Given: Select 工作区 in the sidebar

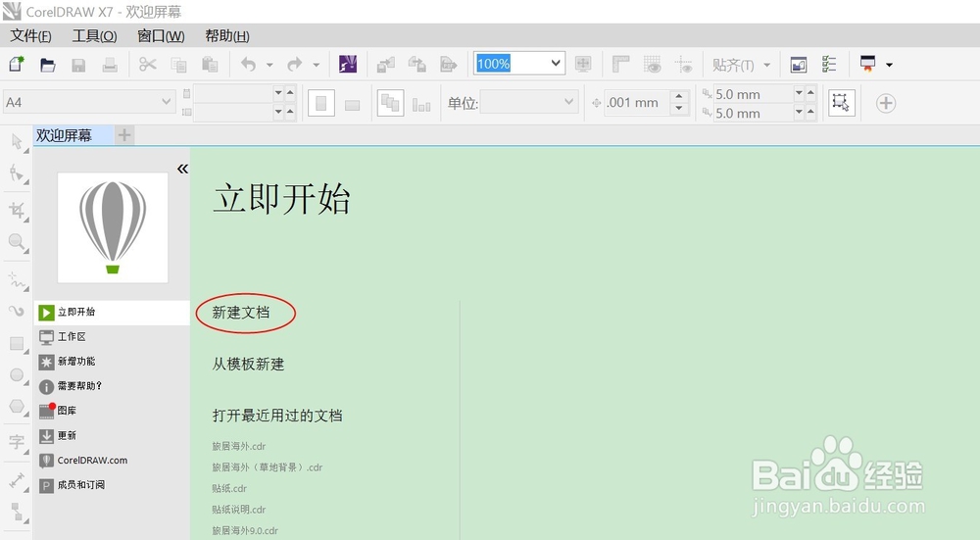Looking at the screenshot, I should (112, 337).
